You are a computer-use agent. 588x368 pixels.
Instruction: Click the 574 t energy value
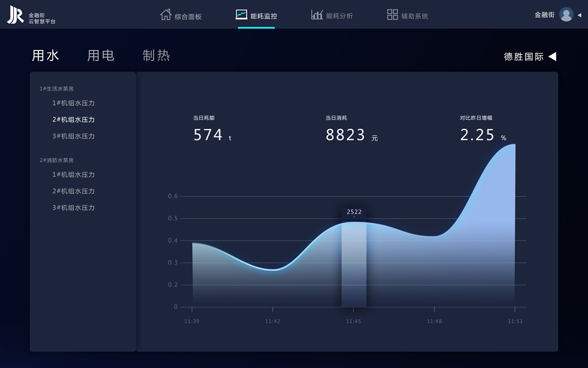click(x=213, y=135)
